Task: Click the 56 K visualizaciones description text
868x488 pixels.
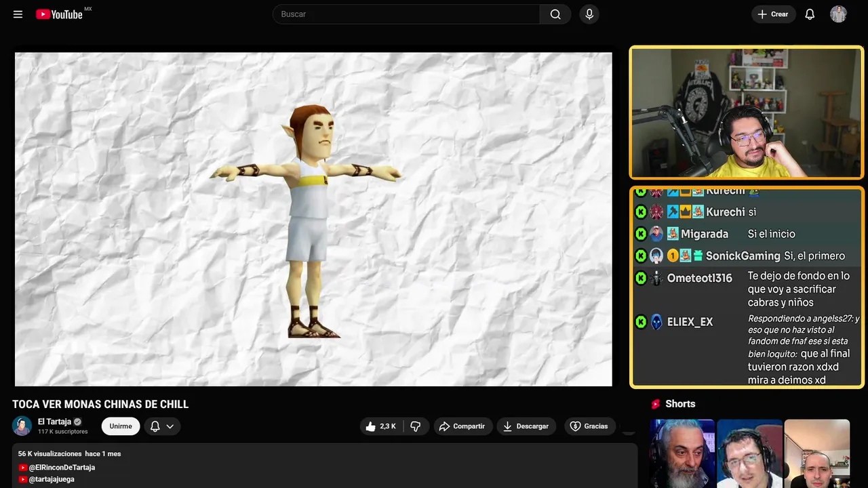Action: click(x=50, y=453)
